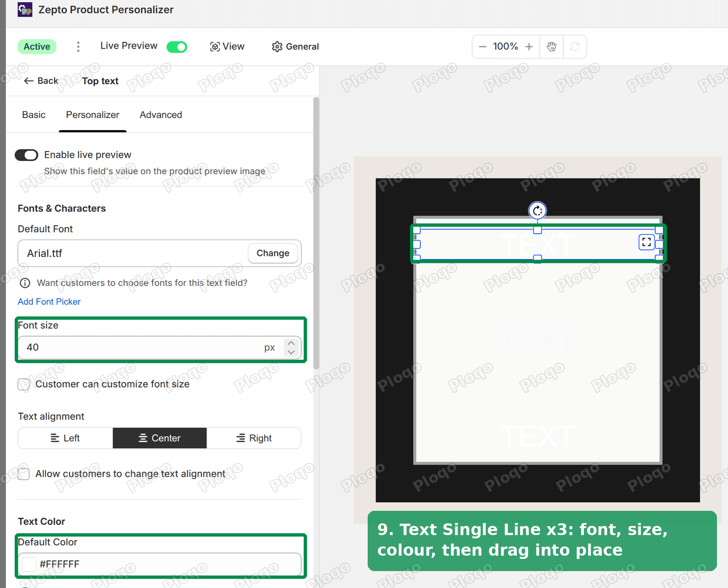Click the 100% zoom level value
Image resolution: width=728 pixels, height=588 pixels.
(506, 46)
